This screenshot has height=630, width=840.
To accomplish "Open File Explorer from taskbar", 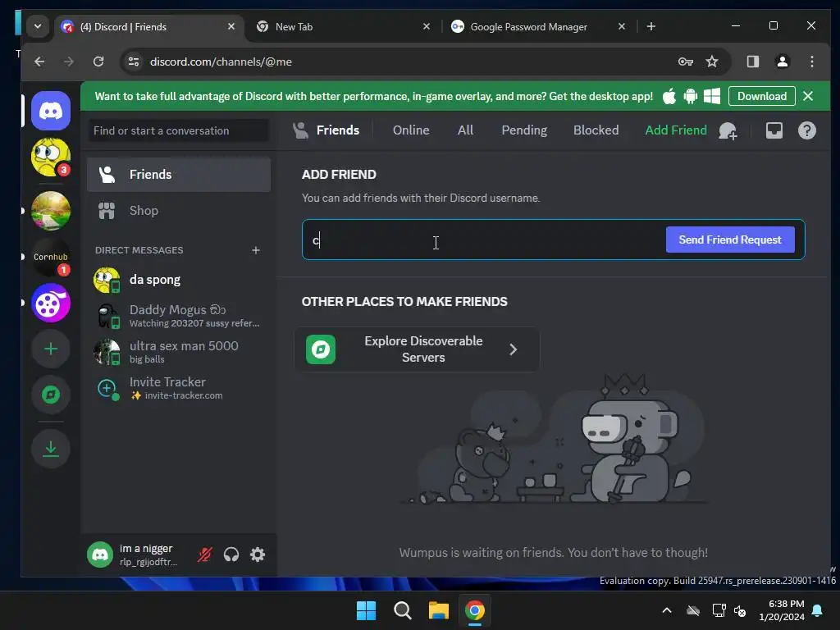I will pos(438,610).
